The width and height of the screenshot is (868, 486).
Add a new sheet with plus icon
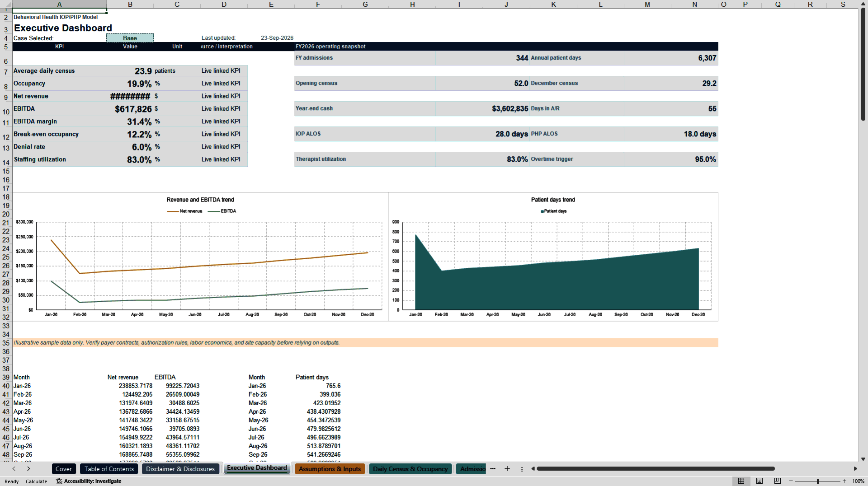(x=507, y=469)
